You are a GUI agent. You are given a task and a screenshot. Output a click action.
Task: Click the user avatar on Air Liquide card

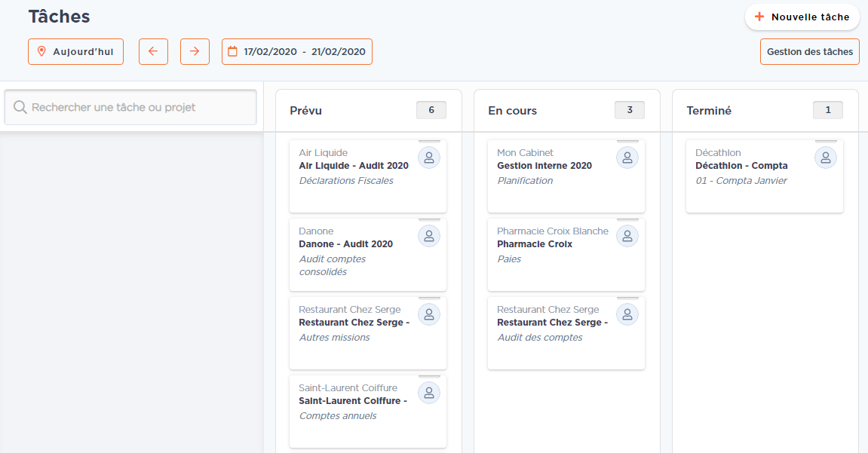tap(429, 158)
